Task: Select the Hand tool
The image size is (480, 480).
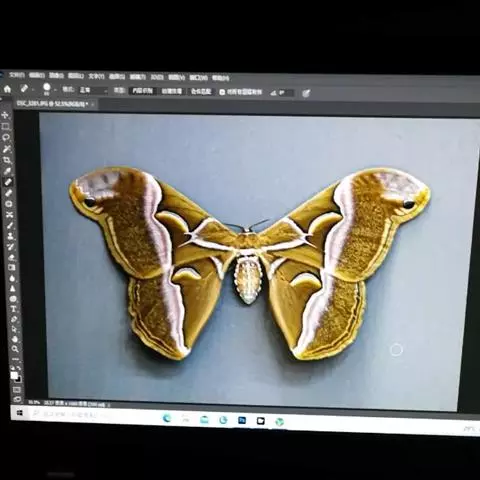Action: point(14,339)
